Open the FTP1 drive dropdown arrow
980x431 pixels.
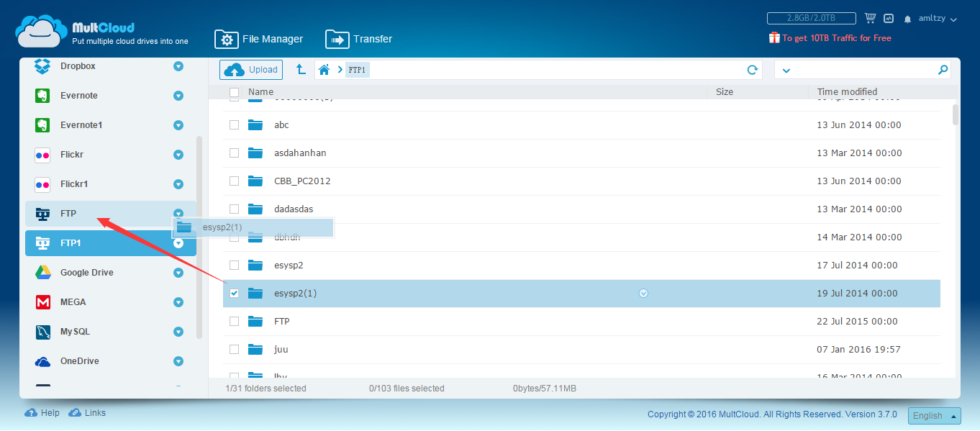coord(178,243)
